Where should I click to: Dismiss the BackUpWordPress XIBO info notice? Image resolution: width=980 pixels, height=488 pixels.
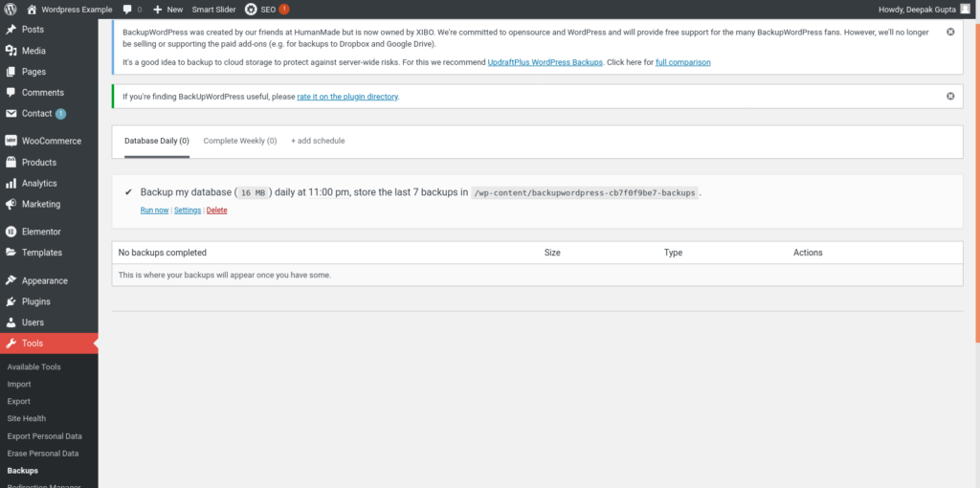950,32
